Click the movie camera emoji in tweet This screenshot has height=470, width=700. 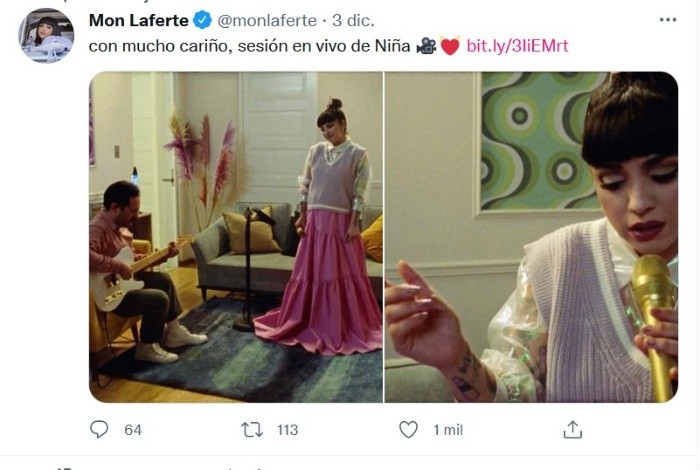[426, 46]
